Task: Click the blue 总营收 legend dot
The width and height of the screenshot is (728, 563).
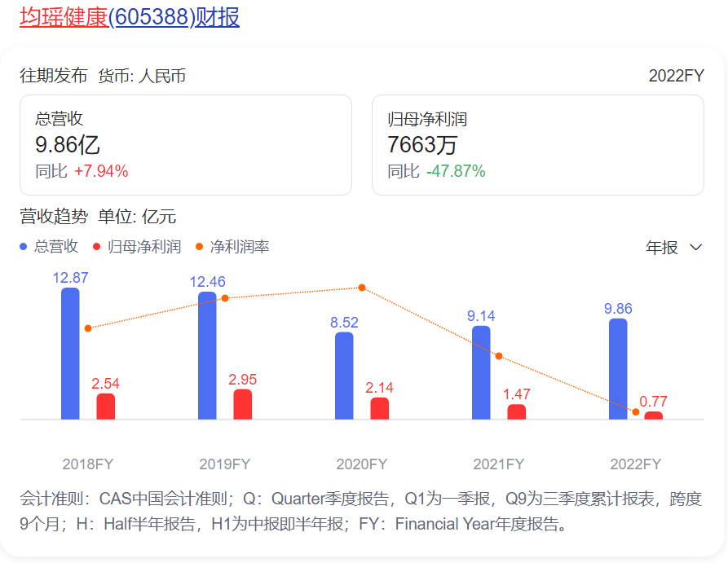Action: pyautogui.click(x=23, y=246)
